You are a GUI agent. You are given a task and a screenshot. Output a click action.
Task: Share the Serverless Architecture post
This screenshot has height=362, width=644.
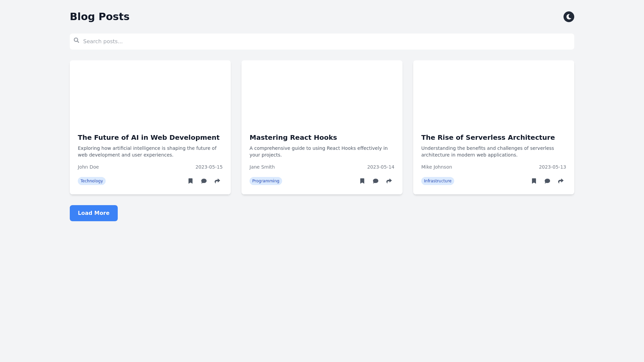click(x=560, y=181)
